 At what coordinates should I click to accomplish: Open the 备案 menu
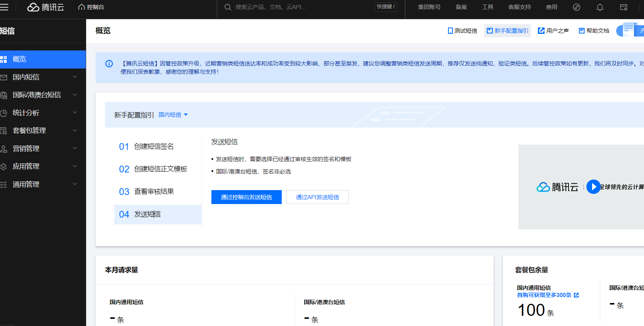click(x=461, y=7)
